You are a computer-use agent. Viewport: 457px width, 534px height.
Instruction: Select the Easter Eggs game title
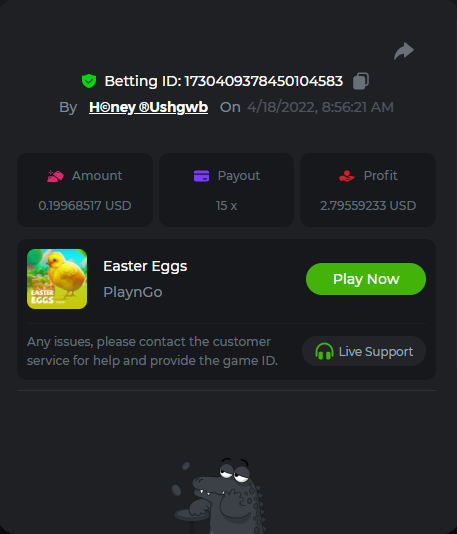pos(145,266)
